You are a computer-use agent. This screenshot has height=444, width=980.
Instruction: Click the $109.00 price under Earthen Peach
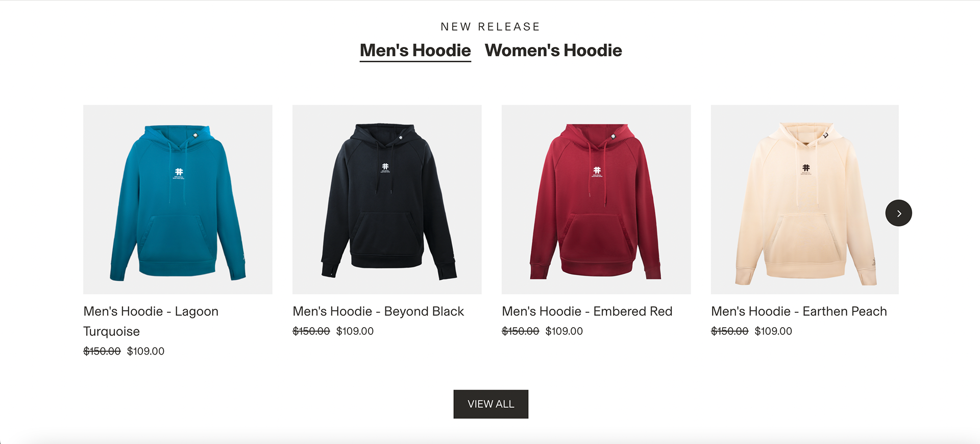coord(773,331)
